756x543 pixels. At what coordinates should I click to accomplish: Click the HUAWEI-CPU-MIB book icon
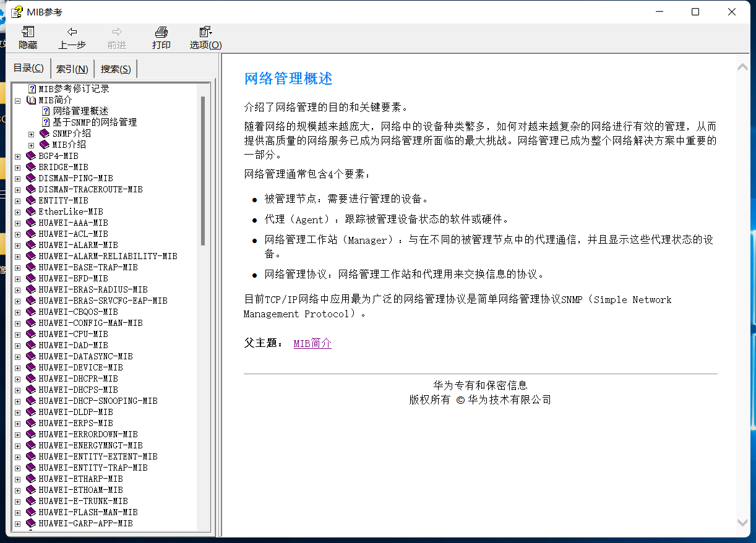tap(31, 334)
